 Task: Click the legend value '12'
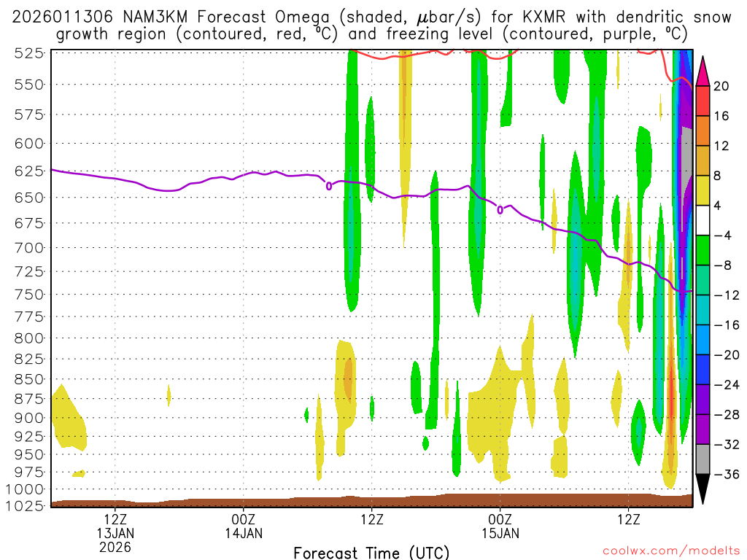(721, 146)
